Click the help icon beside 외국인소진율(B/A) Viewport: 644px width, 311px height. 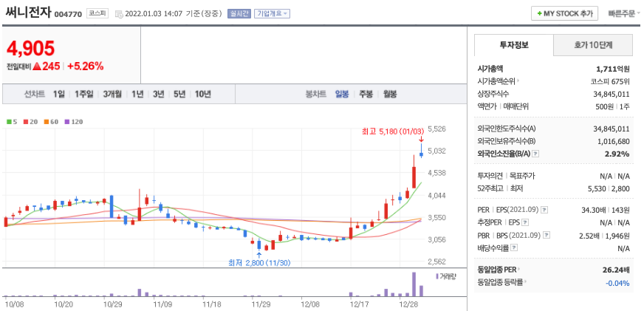pos(535,154)
